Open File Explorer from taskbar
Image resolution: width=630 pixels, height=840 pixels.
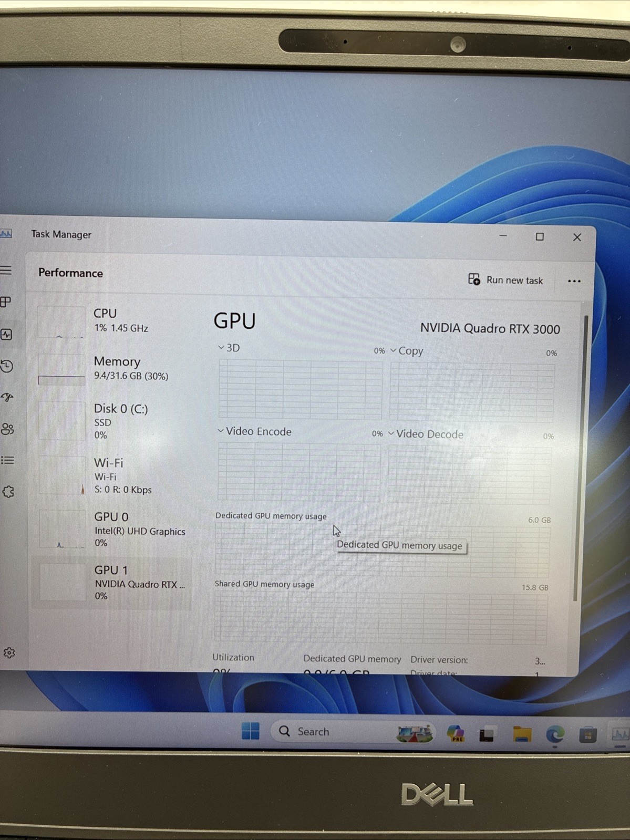[522, 734]
